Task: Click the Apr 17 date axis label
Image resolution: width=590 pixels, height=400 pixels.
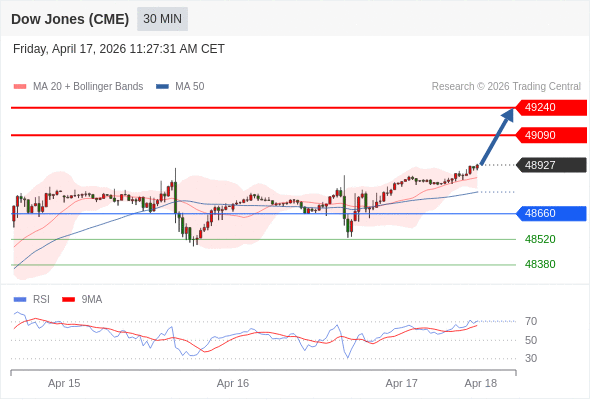Action: click(x=401, y=383)
